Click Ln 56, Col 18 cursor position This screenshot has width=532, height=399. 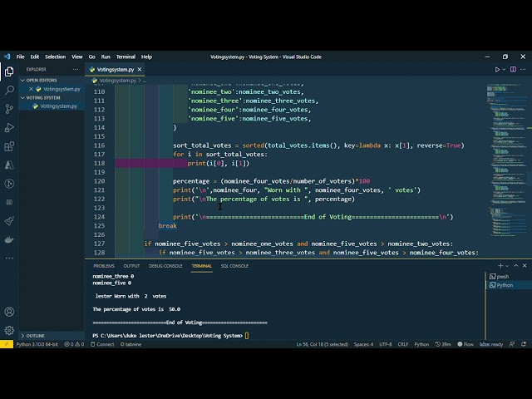click(322, 344)
